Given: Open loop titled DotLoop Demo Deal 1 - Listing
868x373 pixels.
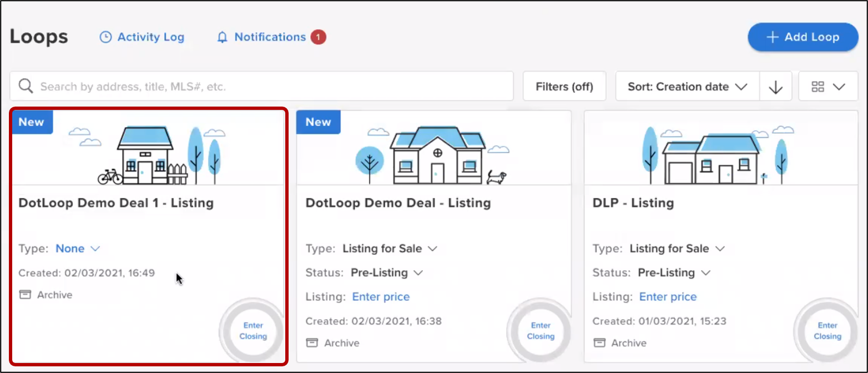Looking at the screenshot, I should pyautogui.click(x=116, y=203).
